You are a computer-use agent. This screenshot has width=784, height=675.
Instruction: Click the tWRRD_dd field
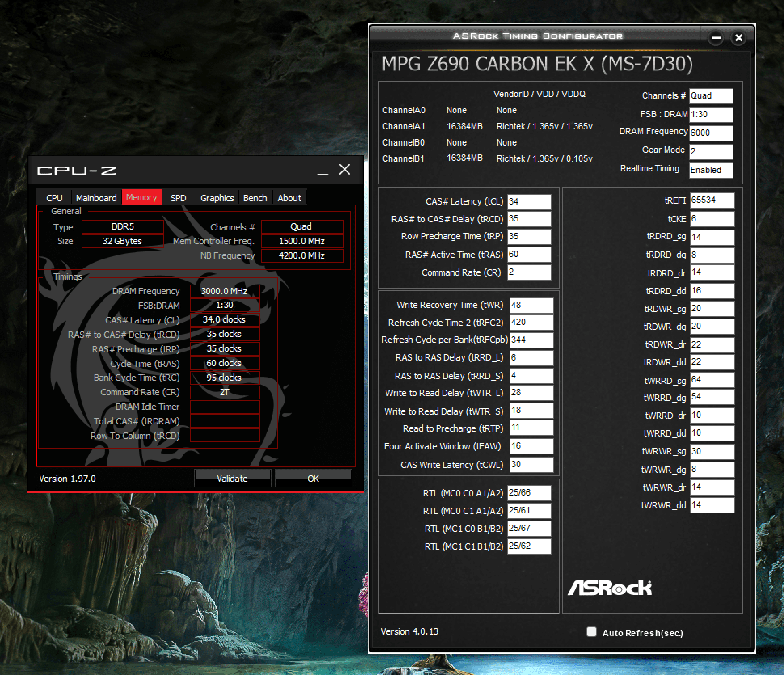(712, 433)
